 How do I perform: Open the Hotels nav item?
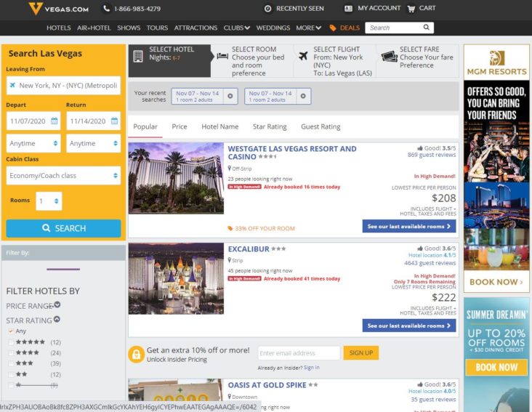pyautogui.click(x=59, y=28)
